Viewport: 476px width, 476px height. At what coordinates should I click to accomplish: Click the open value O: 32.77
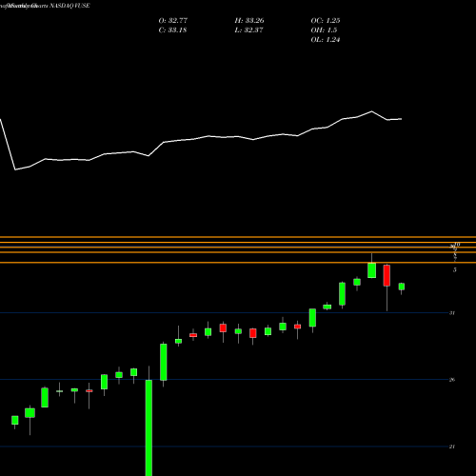point(173,21)
